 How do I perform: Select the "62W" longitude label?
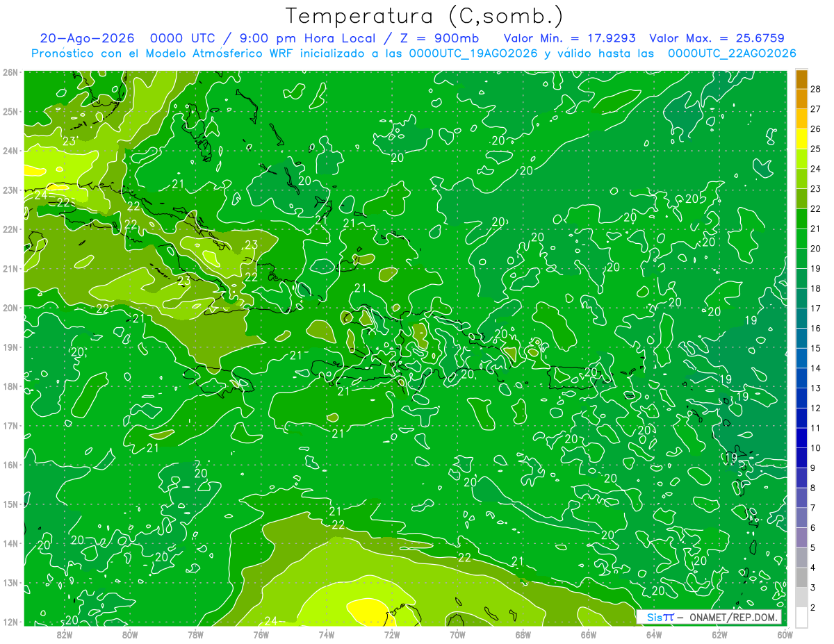click(x=719, y=634)
